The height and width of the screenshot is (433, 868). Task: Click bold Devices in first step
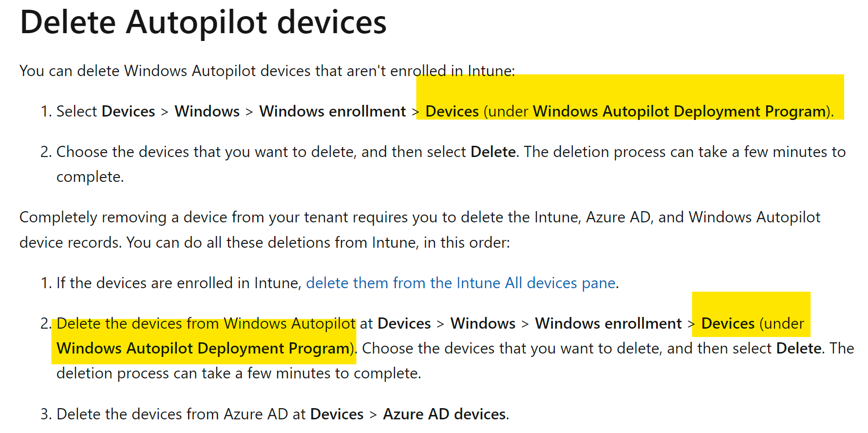tap(129, 112)
